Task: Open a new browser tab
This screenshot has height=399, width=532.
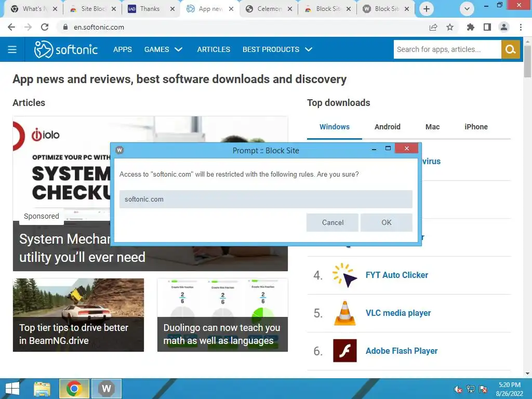Action: coord(427,9)
